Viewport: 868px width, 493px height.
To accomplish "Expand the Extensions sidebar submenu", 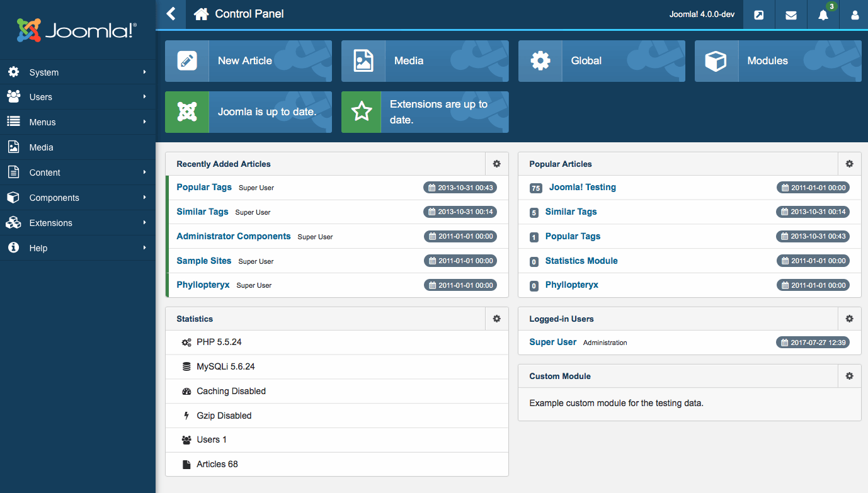I will (x=77, y=223).
